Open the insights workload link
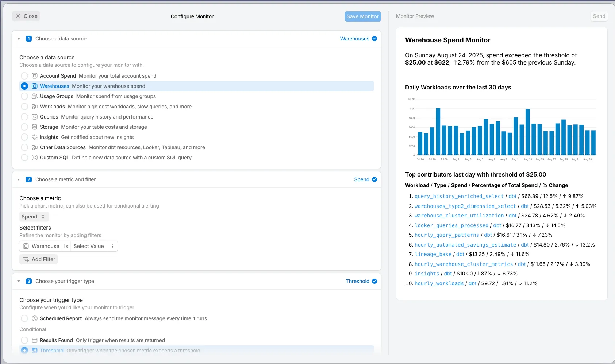The height and width of the screenshot is (364, 615). (x=427, y=274)
